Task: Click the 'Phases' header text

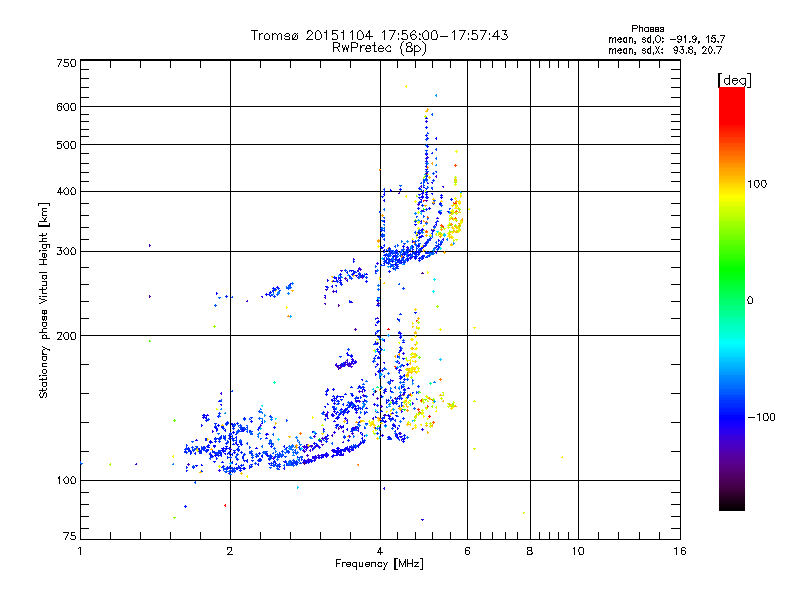Action: coord(647,29)
